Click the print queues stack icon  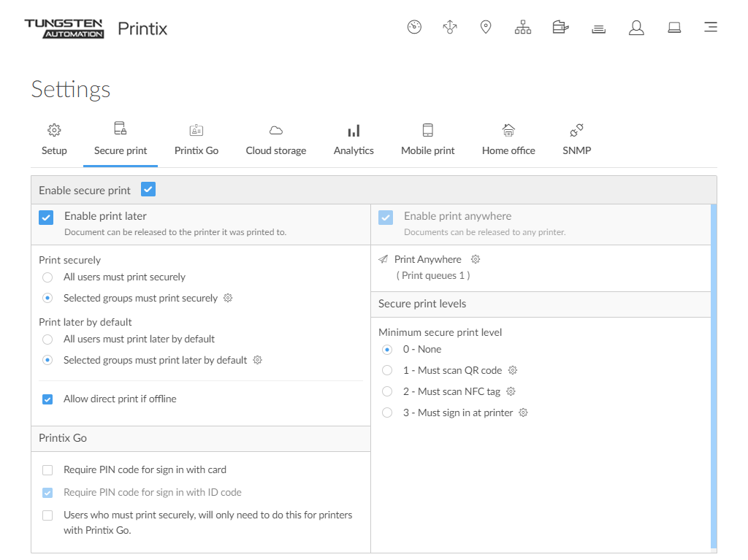pos(599,28)
